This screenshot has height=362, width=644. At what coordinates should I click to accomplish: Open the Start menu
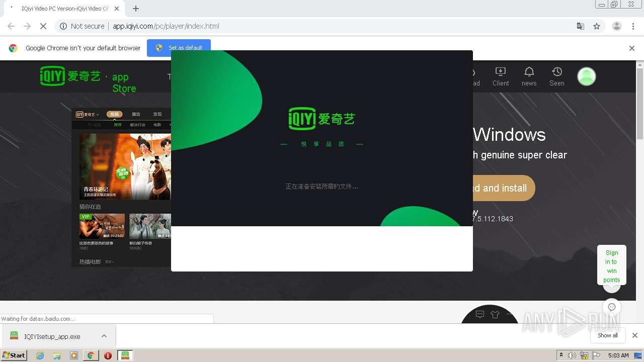[14, 355]
